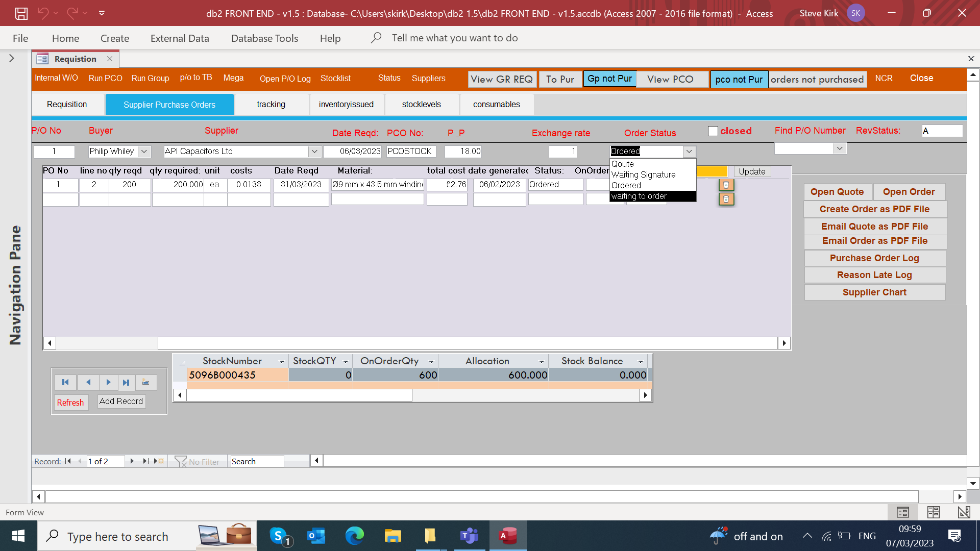Viewport: 980px width, 551px height.
Task: Click the new record icon button beside navigation arrows
Action: (x=146, y=382)
